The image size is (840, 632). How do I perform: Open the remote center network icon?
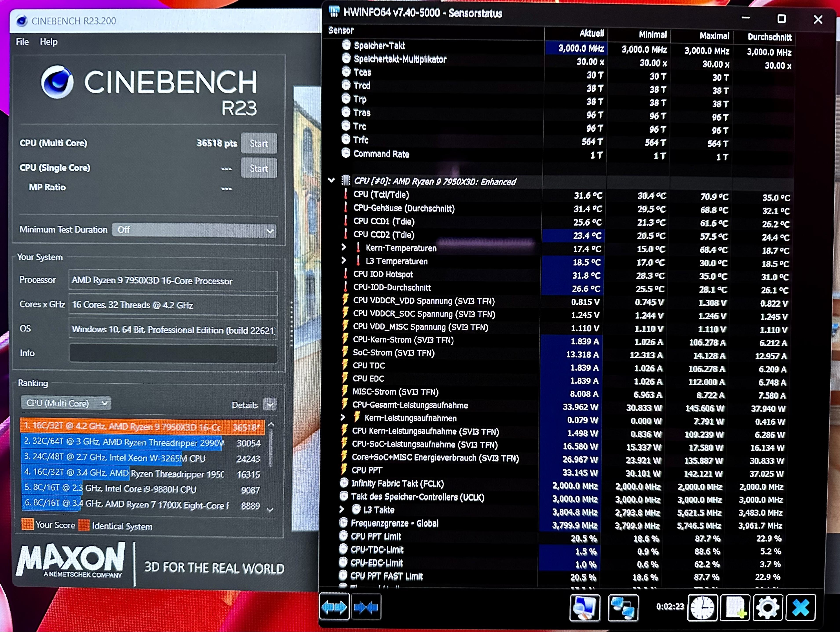click(x=623, y=607)
